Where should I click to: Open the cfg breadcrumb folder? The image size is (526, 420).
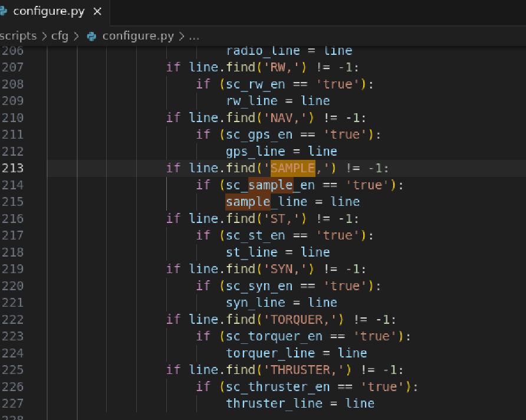tap(60, 36)
